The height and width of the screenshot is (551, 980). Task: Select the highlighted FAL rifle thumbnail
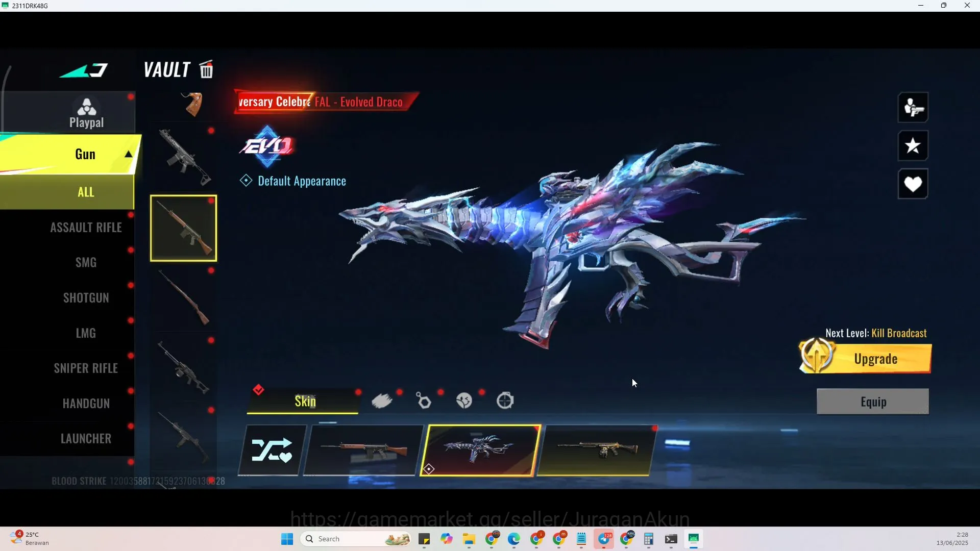click(x=183, y=228)
